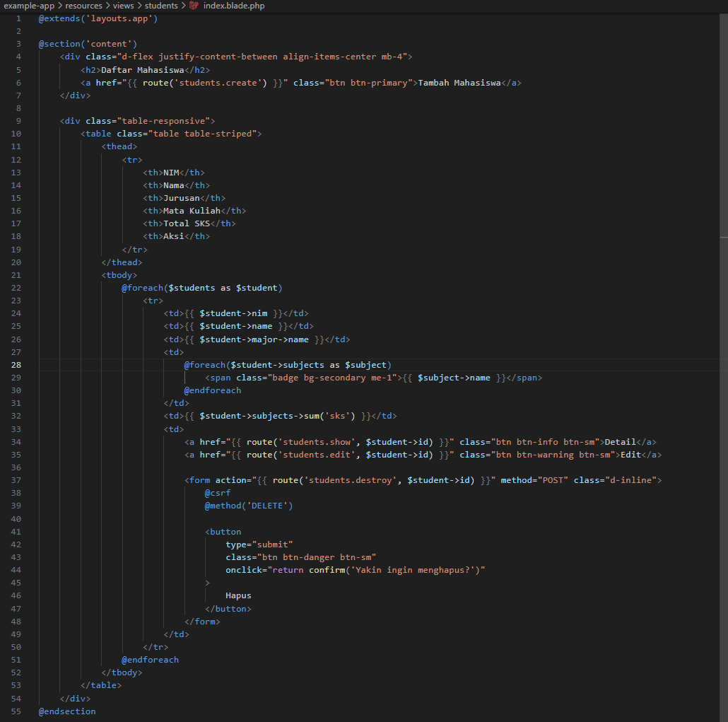Open the views breadcrumb segment

coord(123,6)
